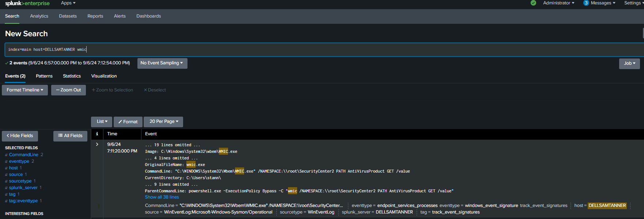Open the No Event Sampling dropdown
The width and height of the screenshot is (644, 219).
[162, 63]
